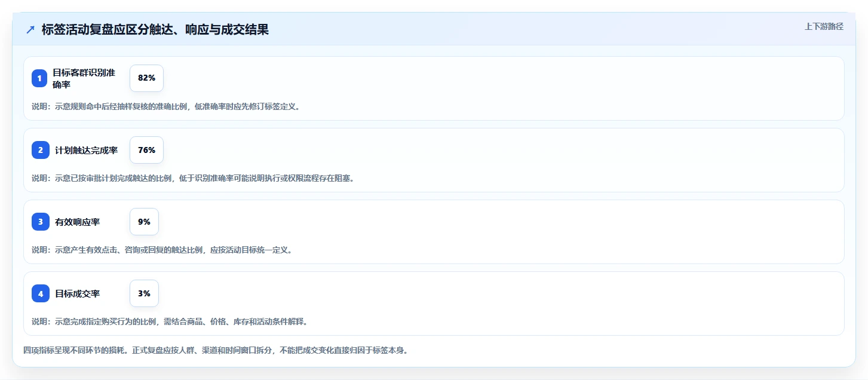Select the 有效响应率 metric label
This screenshot has height=380, width=868.
[x=77, y=222]
